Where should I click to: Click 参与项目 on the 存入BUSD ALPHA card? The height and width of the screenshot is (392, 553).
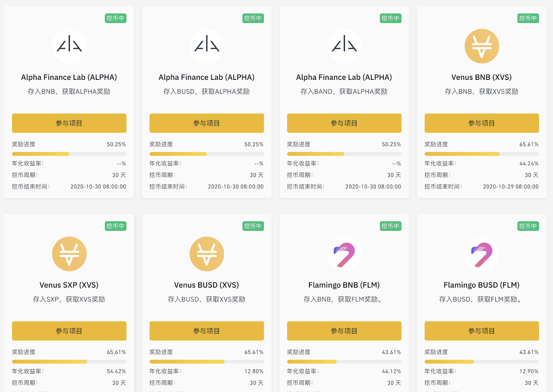click(207, 123)
